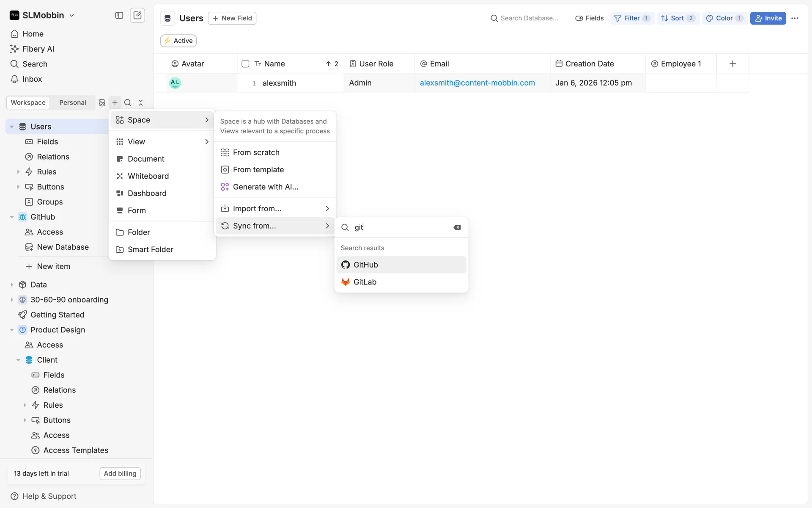This screenshot has height=508, width=812.
Task: Click the AL user avatar
Action: [x=175, y=83]
